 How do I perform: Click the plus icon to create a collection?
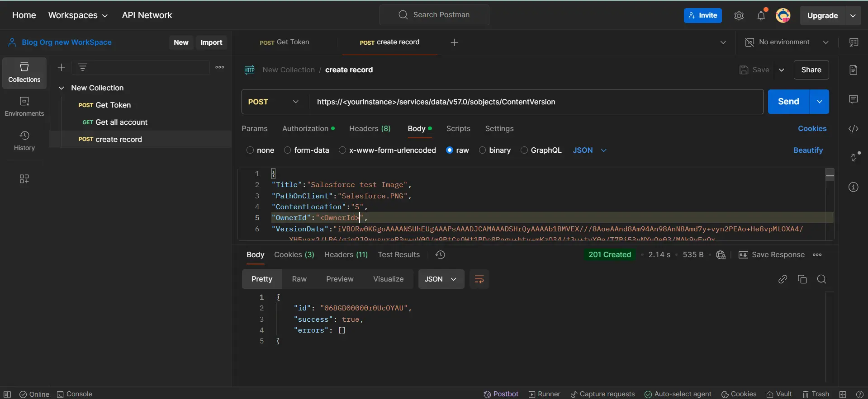click(x=62, y=67)
